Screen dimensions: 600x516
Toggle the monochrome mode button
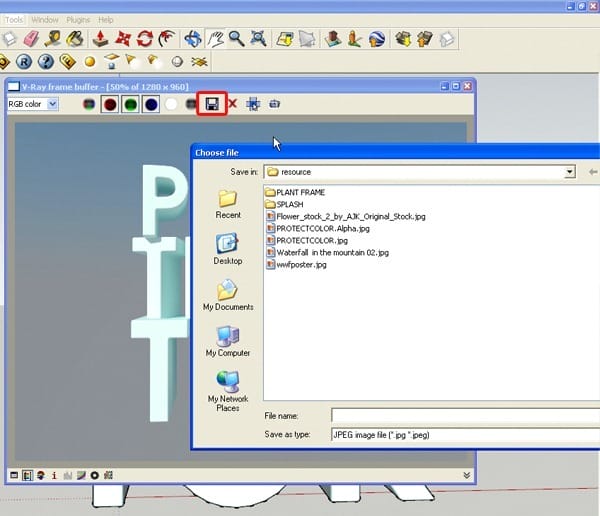click(190, 104)
